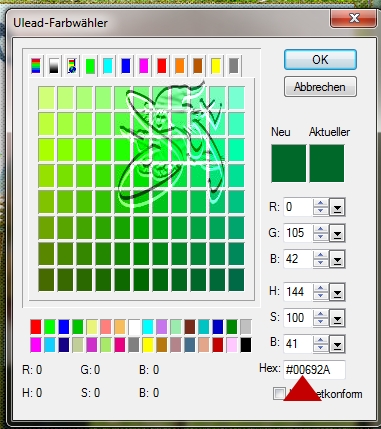The height and width of the screenshot is (429, 381).
Task: Choose the cyan palette tab swatch
Action: 108,66
